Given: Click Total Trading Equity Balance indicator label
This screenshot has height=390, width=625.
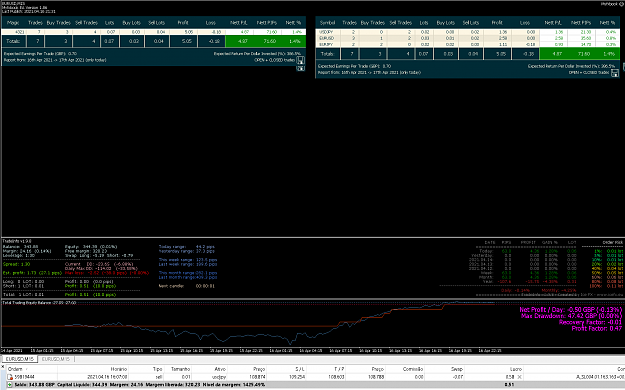Looking at the screenshot, I should pos(39,303).
